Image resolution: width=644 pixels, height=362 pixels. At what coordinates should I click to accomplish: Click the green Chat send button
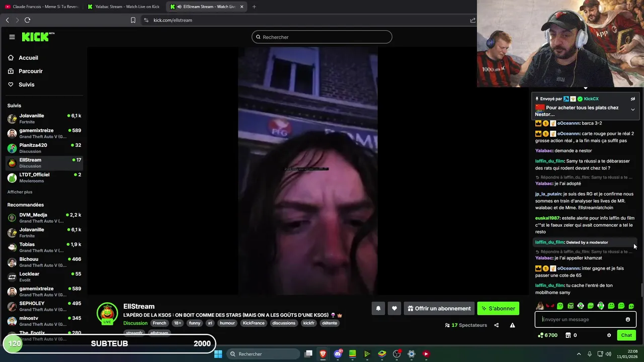tap(626, 335)
